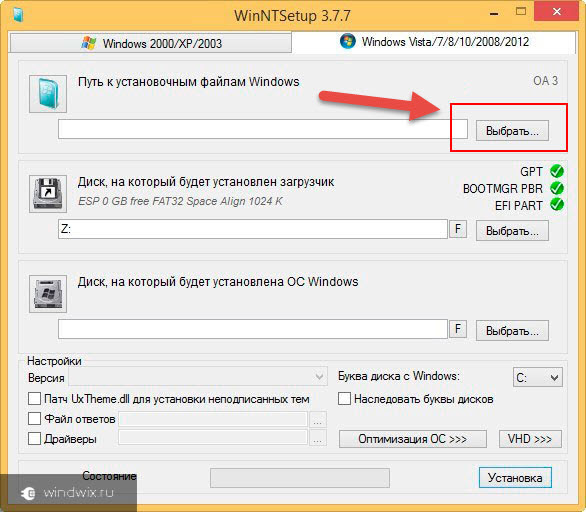
Task: Select the Windows Vista/7/8/10/2008/2012 tab
Action: coord(434,42)
